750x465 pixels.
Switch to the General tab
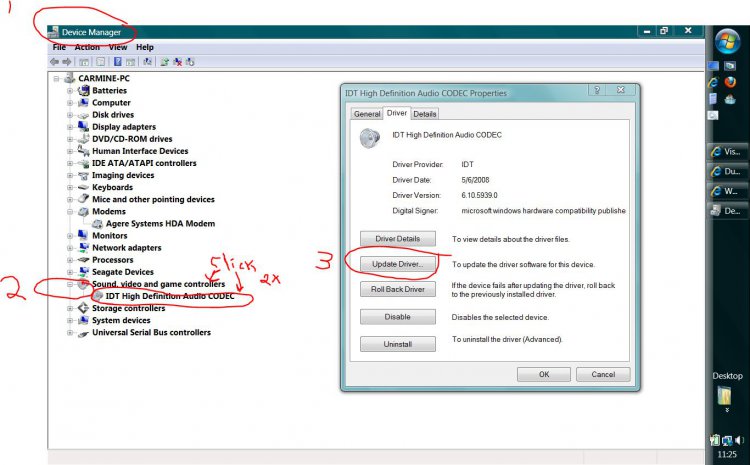(x=367, y=114)
